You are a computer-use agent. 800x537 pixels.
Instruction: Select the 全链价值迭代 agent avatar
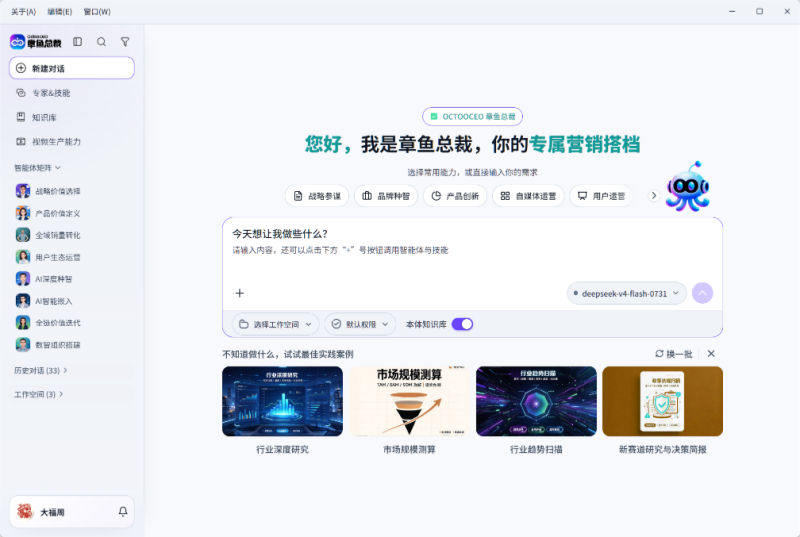23,323
